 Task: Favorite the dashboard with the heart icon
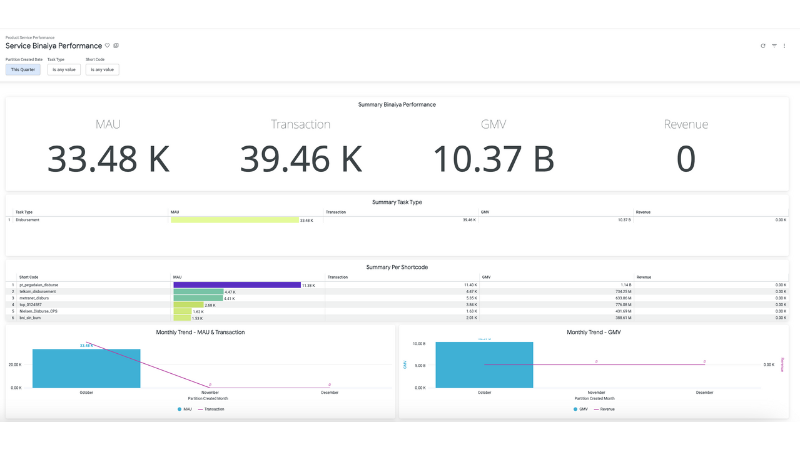pos(107,45)
